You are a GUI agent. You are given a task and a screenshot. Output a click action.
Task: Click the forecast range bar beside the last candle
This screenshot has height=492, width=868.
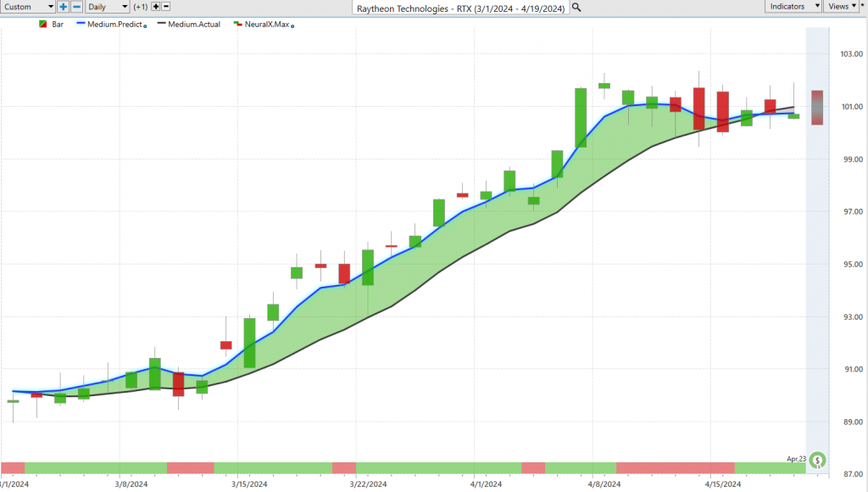pos(817,108)
